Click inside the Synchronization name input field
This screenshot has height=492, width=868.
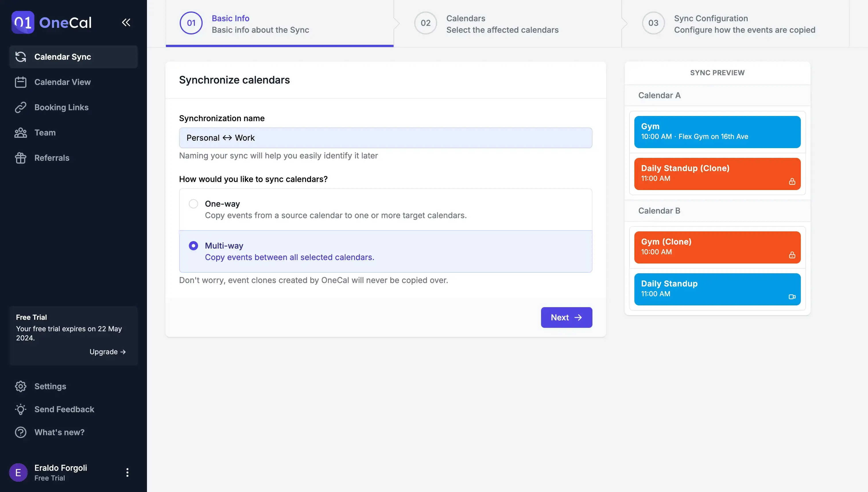(386, 138)
